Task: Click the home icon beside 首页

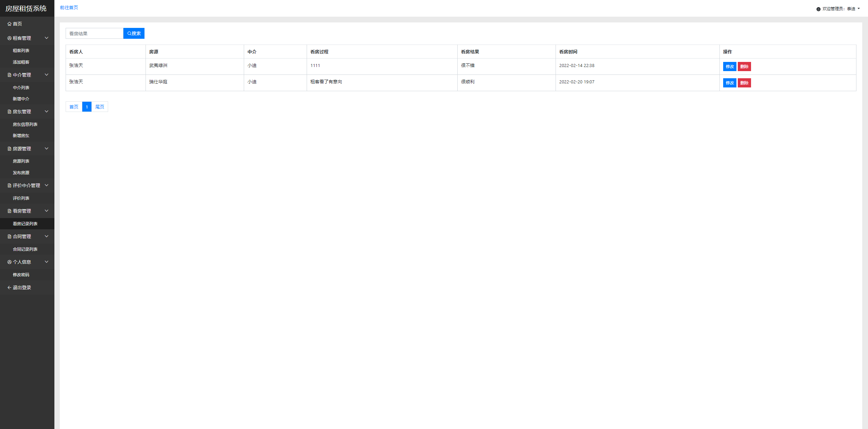Action: point(9,24)
